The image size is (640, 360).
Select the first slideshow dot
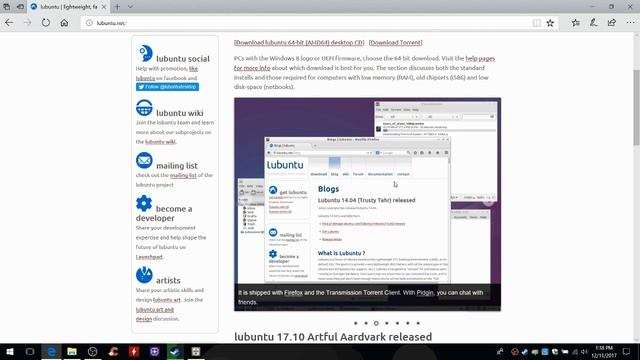pyautogui.click(x=356, y=323)
